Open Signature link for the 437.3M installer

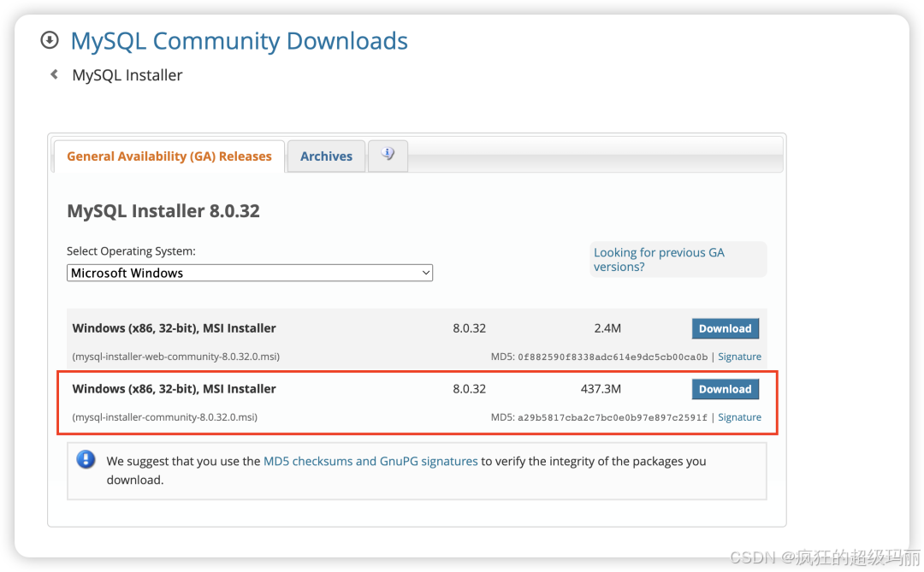(x=739, y=417)
